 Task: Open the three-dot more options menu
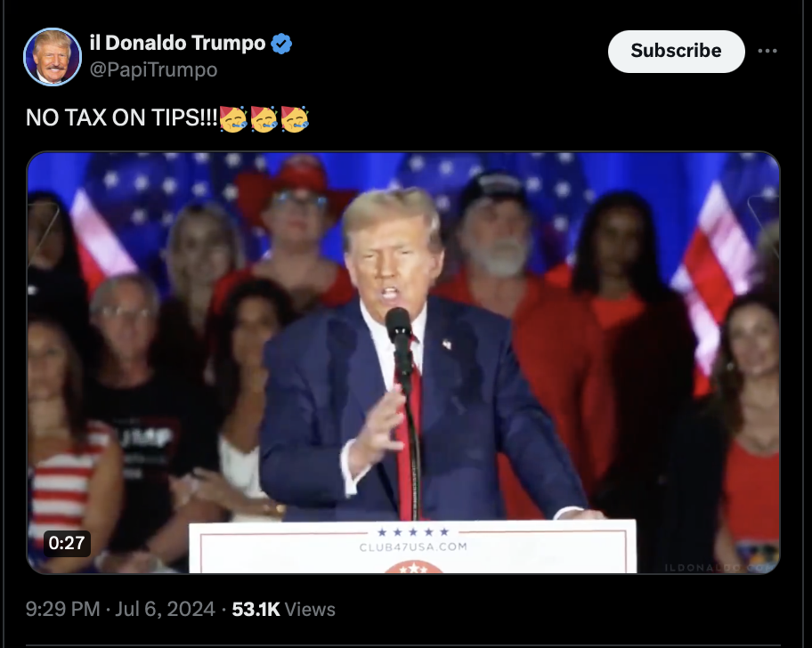(767, 51)
